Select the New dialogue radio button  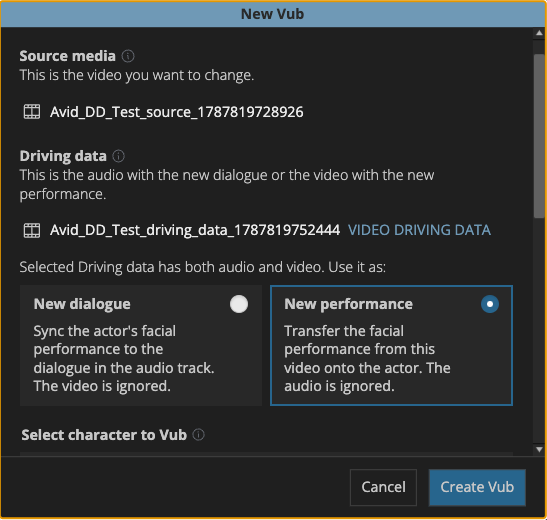[239, 304]
